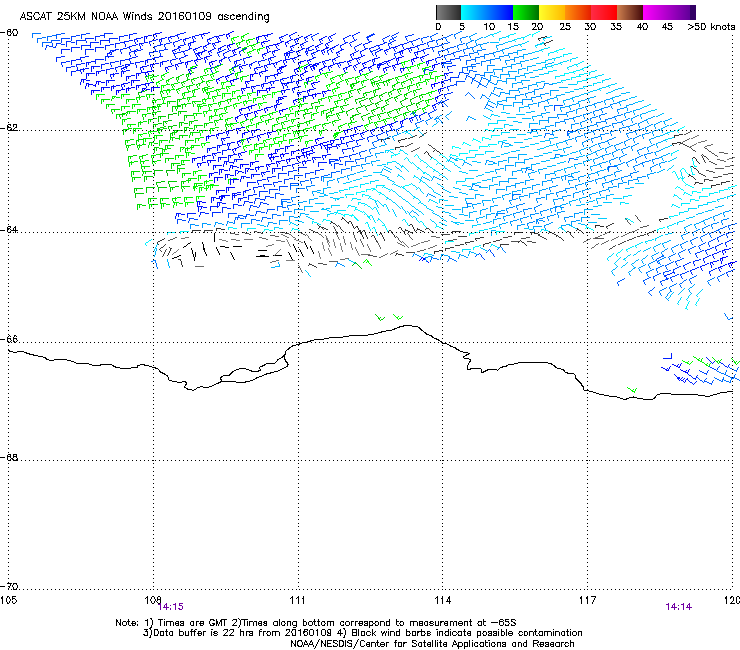
Task: Click the ">50 knots" legend label
Action: (711, 27)
